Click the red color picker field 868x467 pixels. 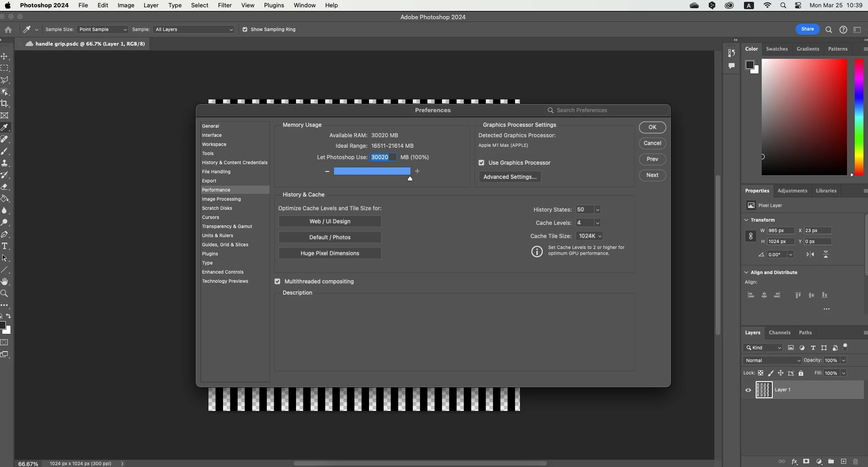(x=804, y=117)
